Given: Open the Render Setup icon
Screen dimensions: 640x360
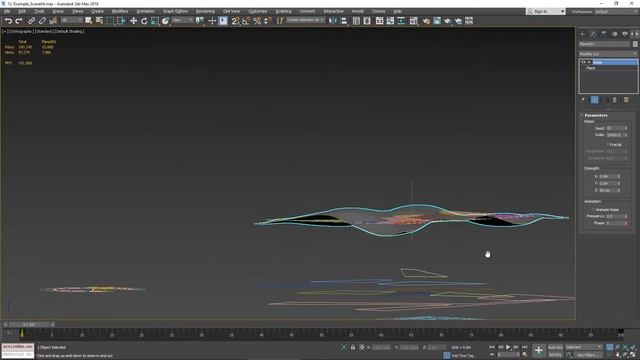Looking at the screenshot, I should click(x=426, y=21).
